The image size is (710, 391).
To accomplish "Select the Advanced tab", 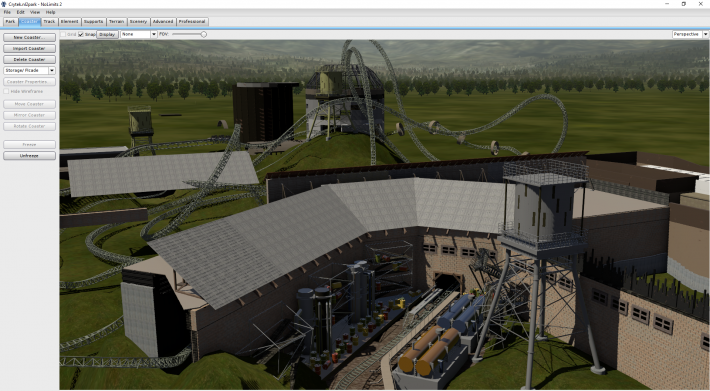I will 163,22.
